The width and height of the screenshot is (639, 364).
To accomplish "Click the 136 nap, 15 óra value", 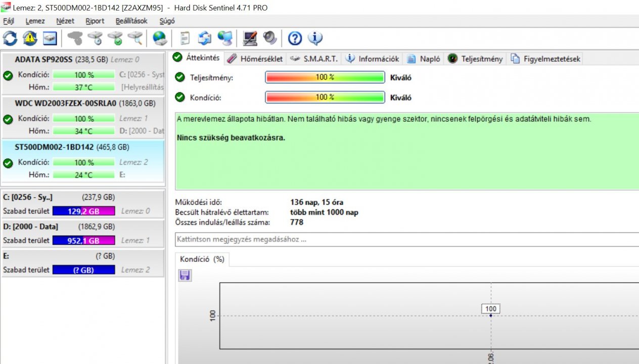I will click(x=317, y=203).
